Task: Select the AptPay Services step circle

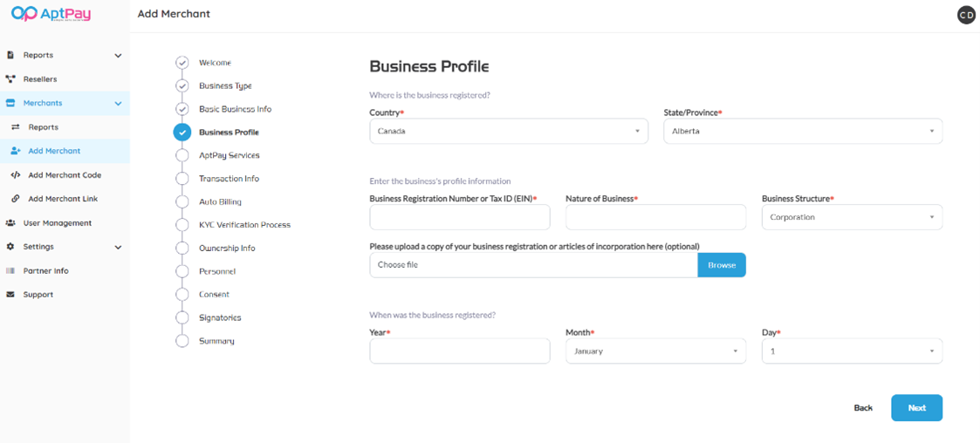Action: pyautogui.click(x=182, y=155)
